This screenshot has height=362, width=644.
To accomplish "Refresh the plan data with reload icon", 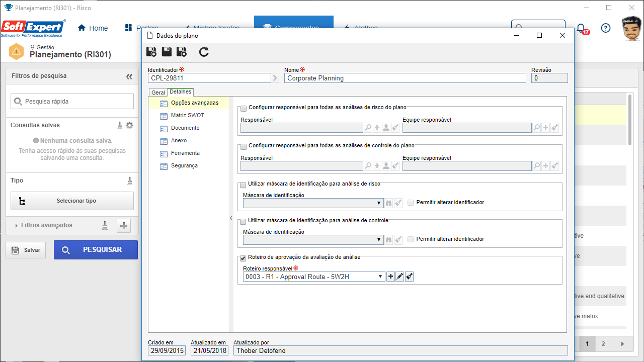I will (x=204, y=52).
